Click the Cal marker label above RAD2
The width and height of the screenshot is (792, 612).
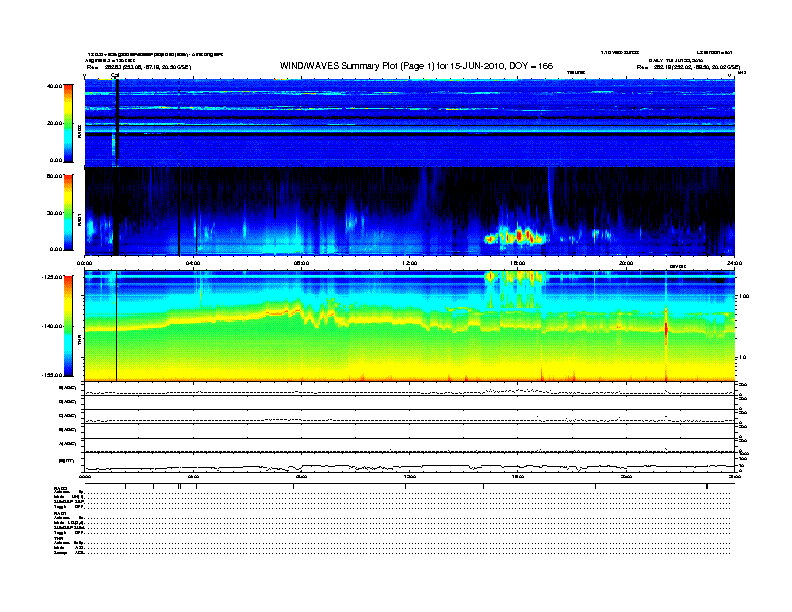click(115, 76)
